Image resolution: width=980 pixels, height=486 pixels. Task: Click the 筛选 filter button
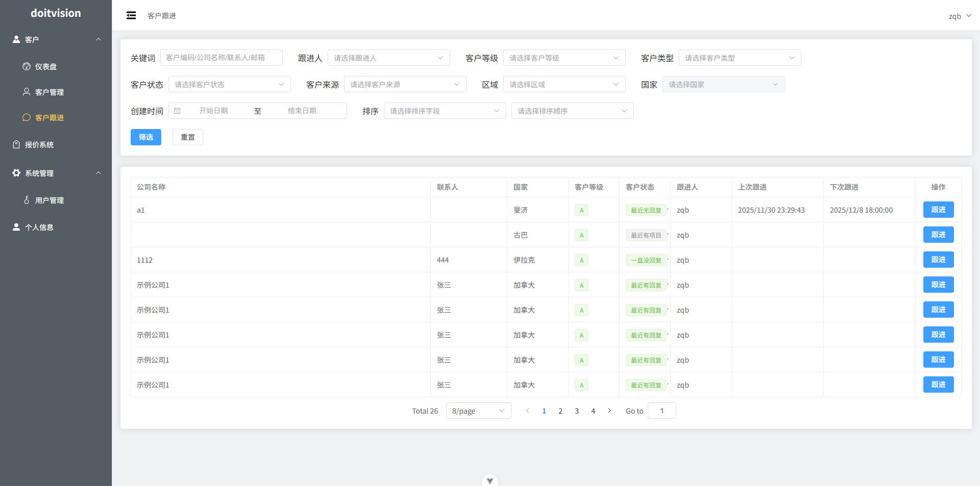[146, 137]
